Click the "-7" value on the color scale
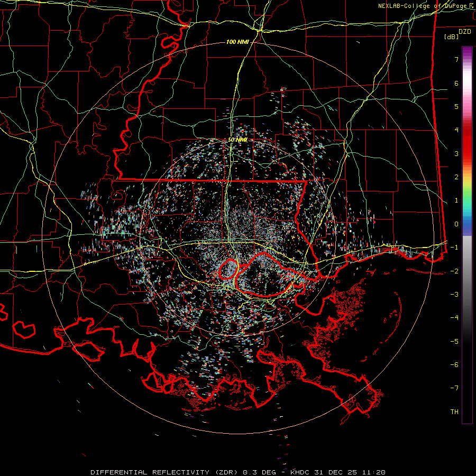Image resolution: width=476 pixels, height=476 pixels. [x=454, y=388]
